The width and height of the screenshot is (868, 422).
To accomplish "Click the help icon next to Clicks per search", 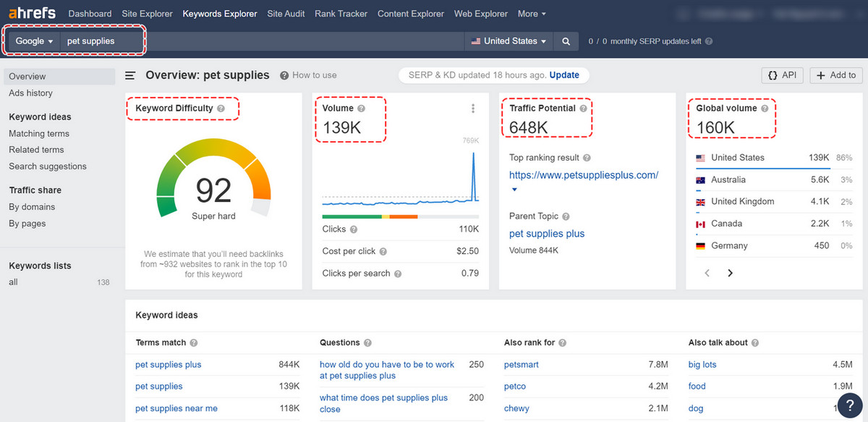I will 399,274.
